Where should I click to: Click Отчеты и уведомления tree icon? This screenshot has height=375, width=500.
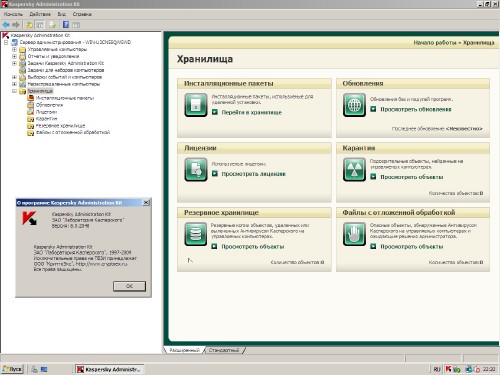(22, 56)
